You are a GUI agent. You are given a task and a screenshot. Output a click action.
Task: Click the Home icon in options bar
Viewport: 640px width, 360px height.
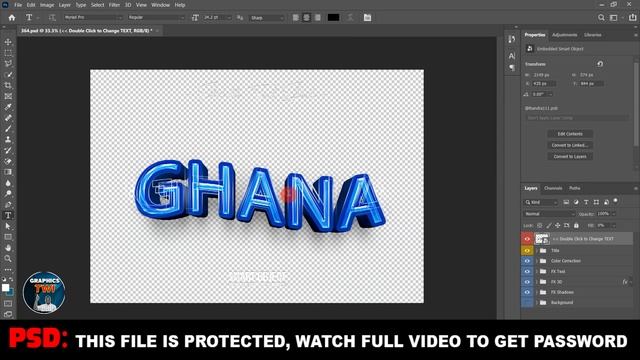click(12, 18)
